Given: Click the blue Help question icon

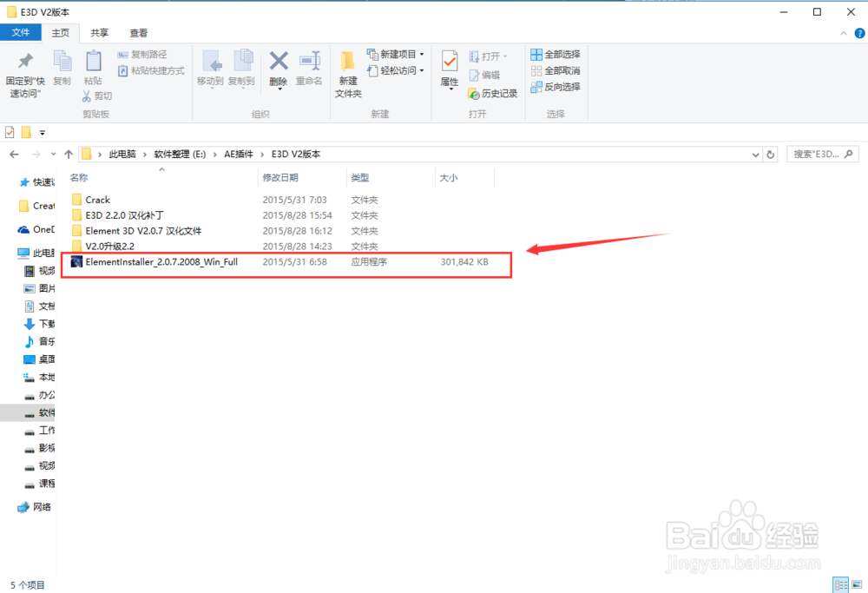Looking at the screenshot, I should (x=859, y=33).
